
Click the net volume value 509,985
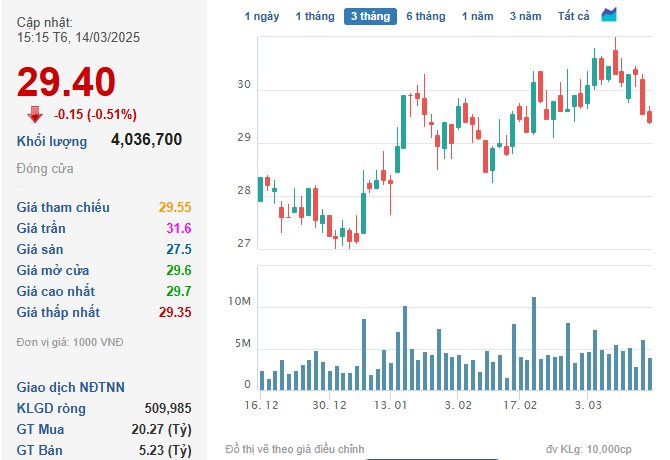tap(168, 408)
